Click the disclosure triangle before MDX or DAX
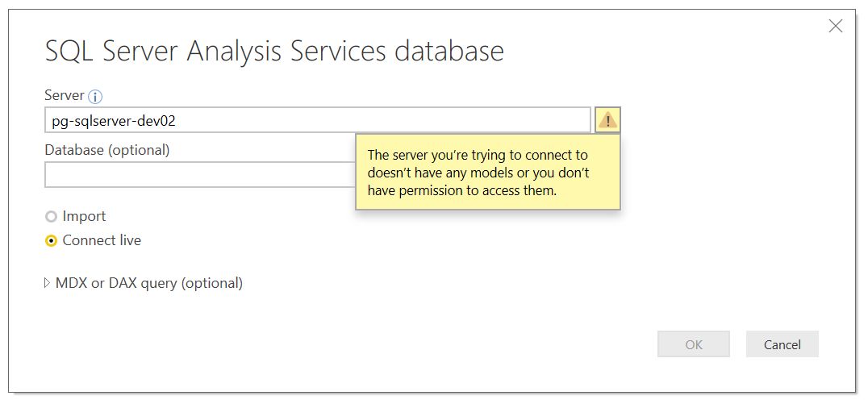This screenshot has width=868, height=404. (x=48, y=283)
